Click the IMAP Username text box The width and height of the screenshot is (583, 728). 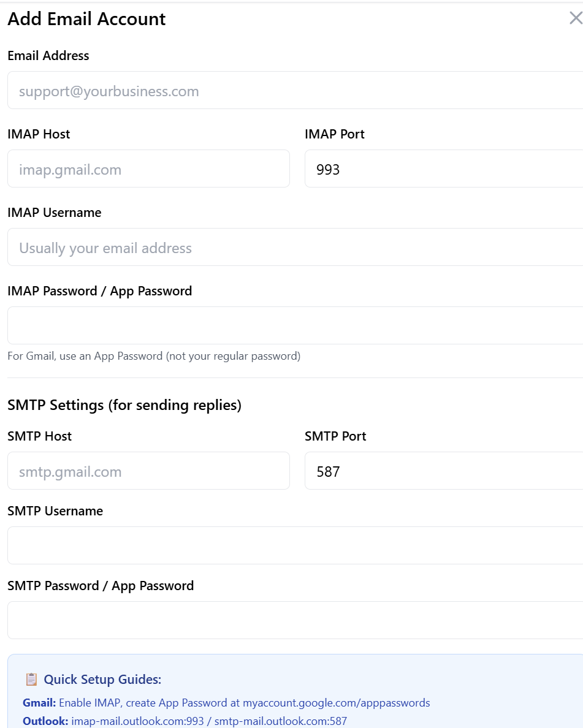click(x=294, y=248)
